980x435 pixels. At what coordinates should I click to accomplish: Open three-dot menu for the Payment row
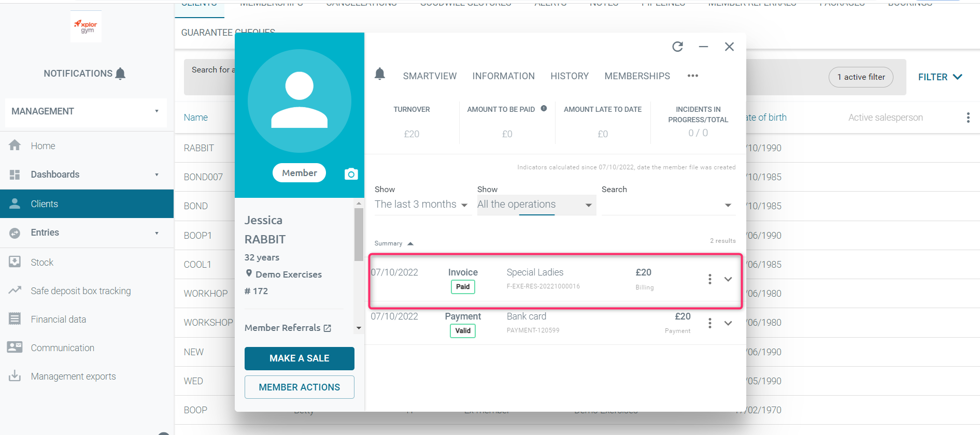pos(709,323)
